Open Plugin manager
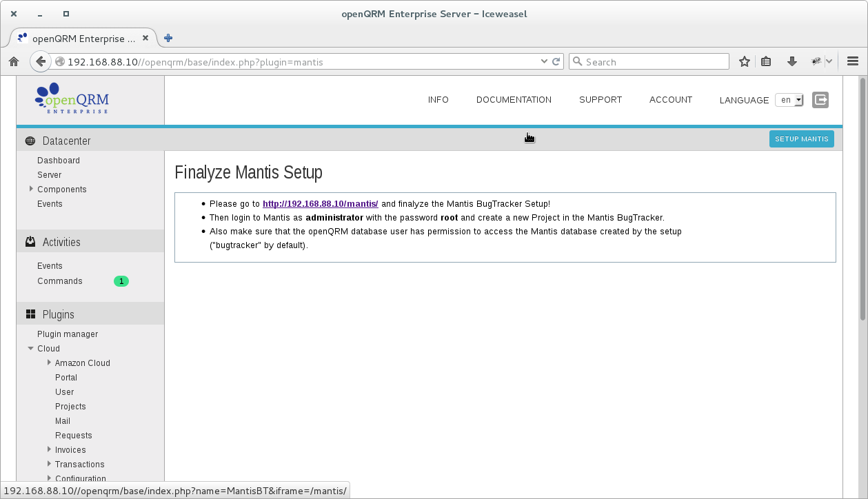 68,334
